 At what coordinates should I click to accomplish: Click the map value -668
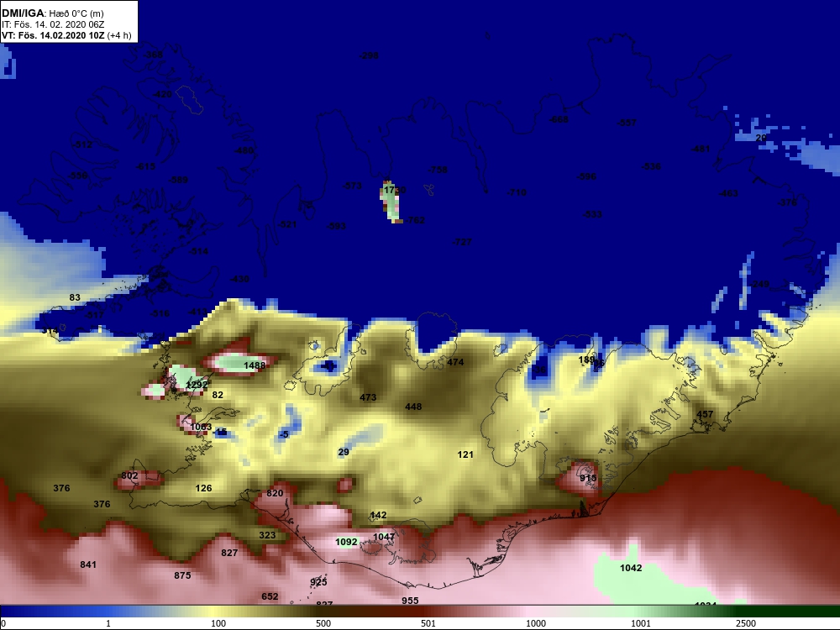point(559,119)
